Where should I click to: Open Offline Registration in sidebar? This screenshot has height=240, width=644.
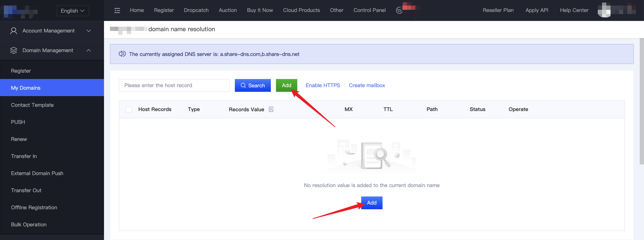point(52,207)
